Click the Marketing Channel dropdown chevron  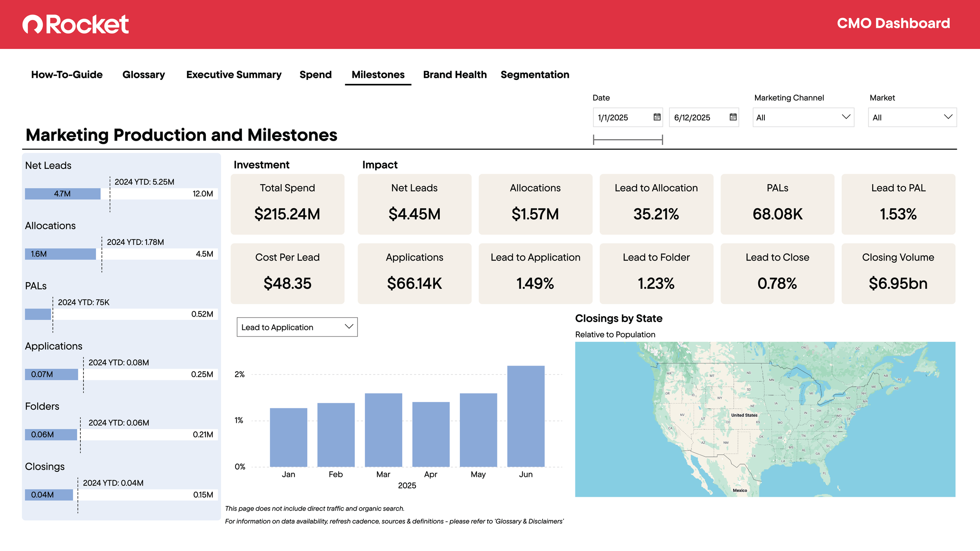click(846, 117)
